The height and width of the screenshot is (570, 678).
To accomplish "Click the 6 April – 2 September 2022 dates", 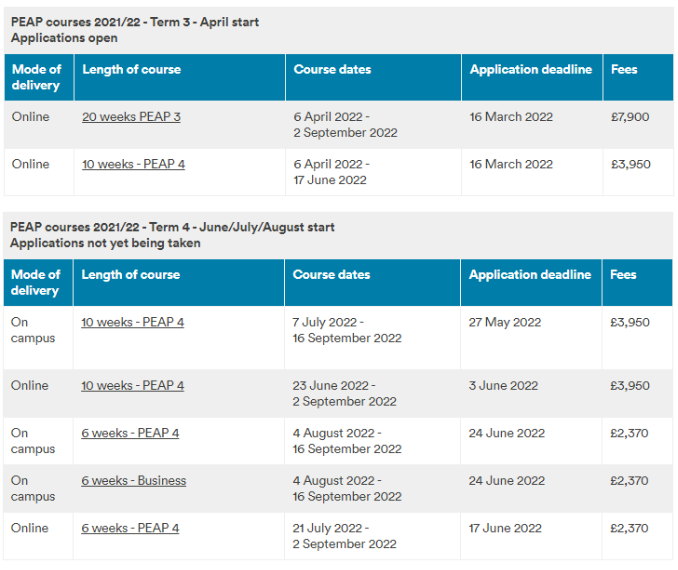I will point(345,125).
